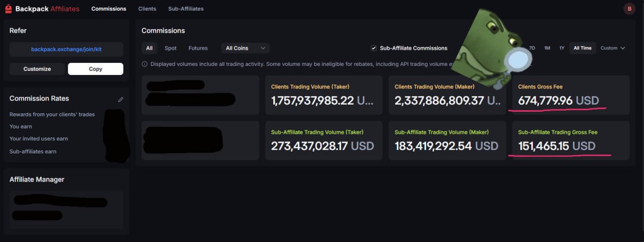644x242 pixels.
Task: Click the 'Sub-affiliates earn' row
Action: (x=33, y=151)
